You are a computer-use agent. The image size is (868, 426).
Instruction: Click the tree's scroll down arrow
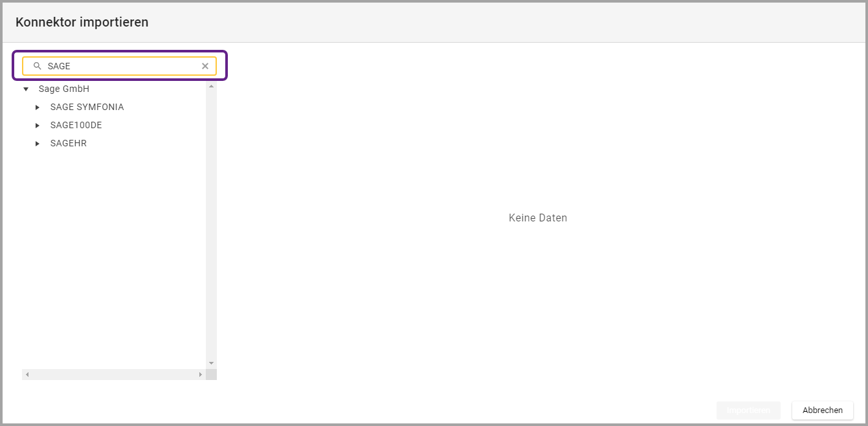point(211,363)
